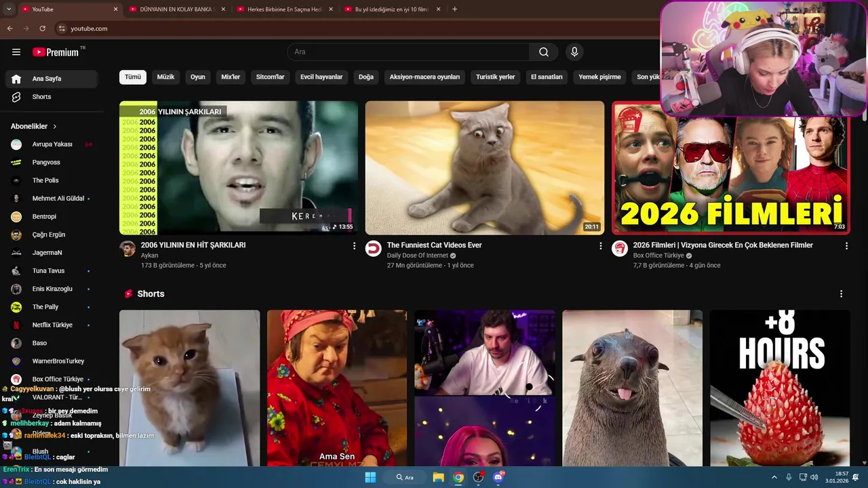Open File Explorer from taskbar
The width and height of the screenshot is (868, 488).
438,477
